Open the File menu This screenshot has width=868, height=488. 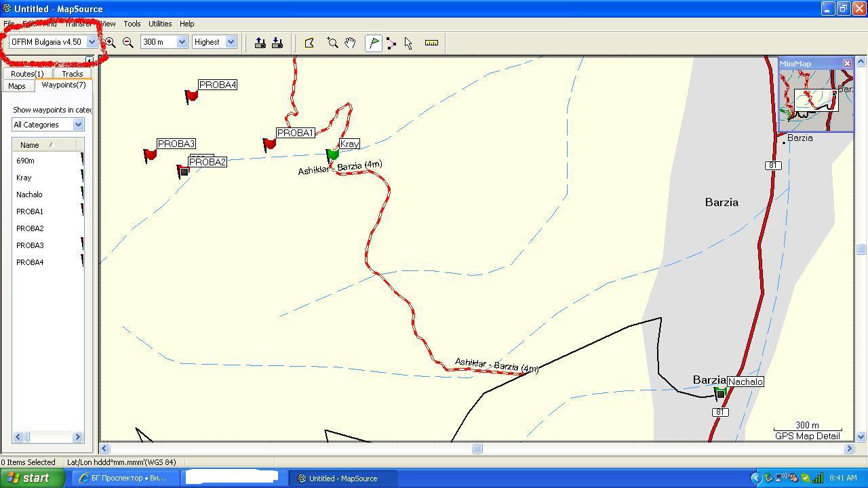point(9,24)
